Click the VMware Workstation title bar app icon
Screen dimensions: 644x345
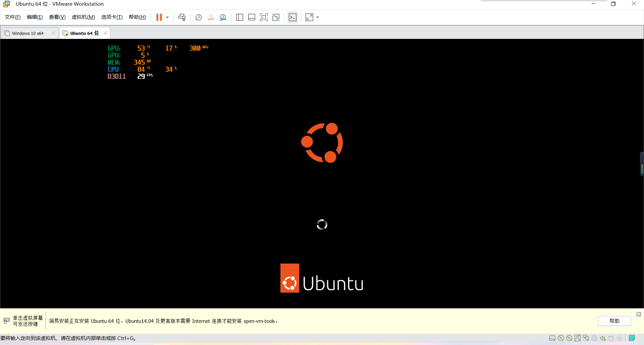point(6,4)
